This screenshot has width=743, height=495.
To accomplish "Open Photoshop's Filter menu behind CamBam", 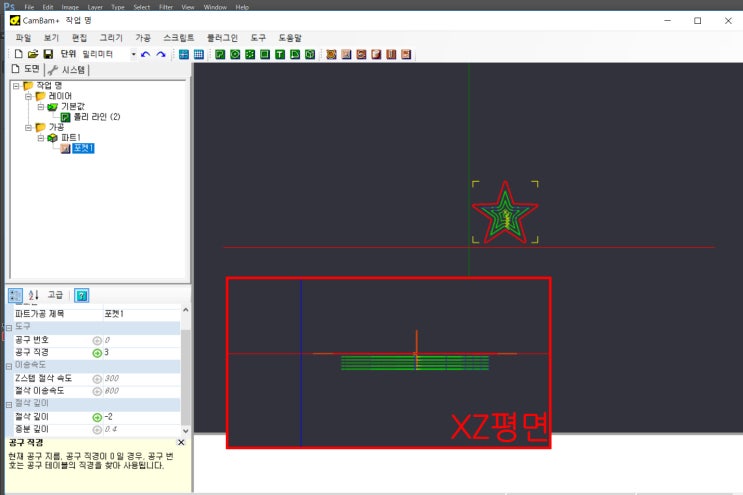I will 166,7.
